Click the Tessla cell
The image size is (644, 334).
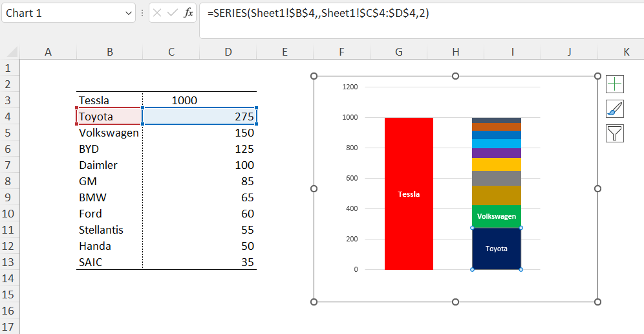click(110, 100)
